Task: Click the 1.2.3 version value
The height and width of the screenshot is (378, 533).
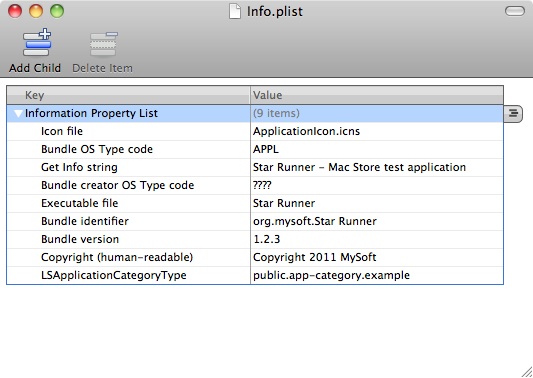Action: pos(266,239)
